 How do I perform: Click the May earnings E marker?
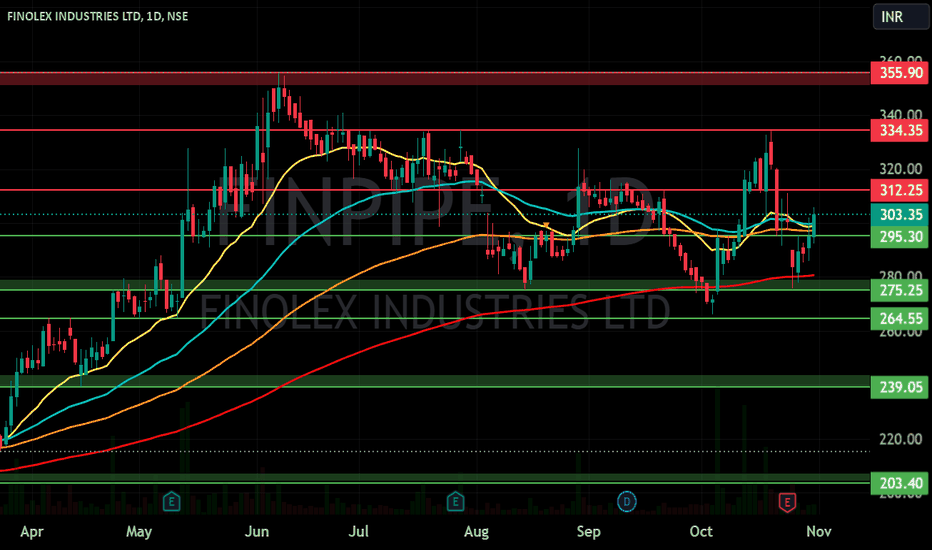point(171,502)
